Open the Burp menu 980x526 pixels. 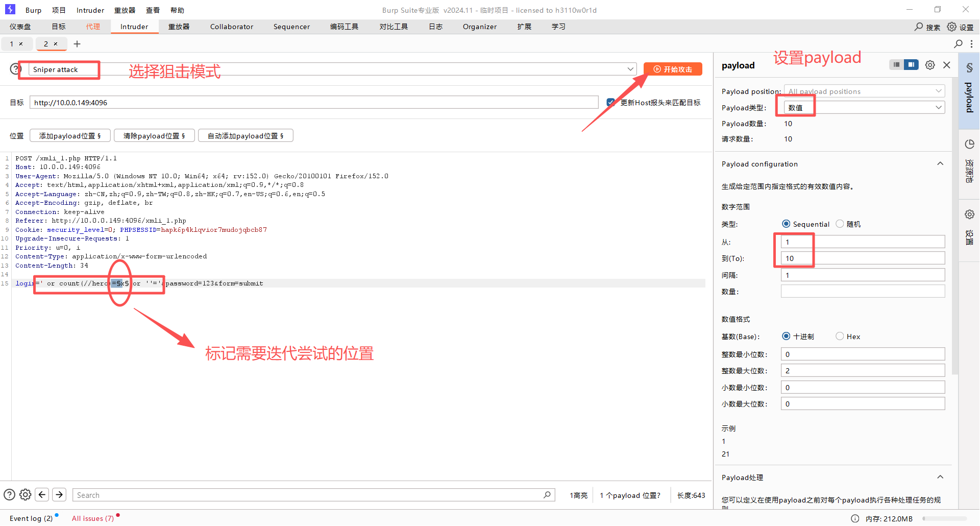click(33, 10)
